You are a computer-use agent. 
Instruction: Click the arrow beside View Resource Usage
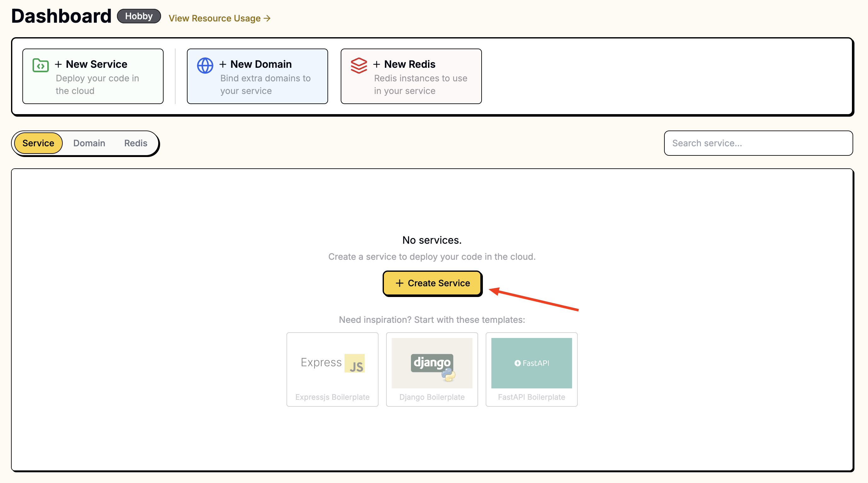[x=267, y=18]
